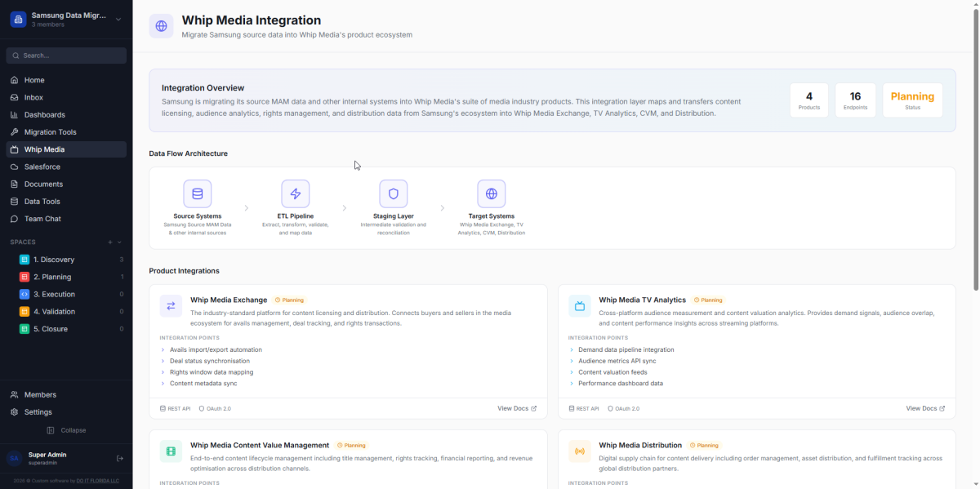
Task: Click the logout icon next to Super Admin
Action: tap(120, 458)
